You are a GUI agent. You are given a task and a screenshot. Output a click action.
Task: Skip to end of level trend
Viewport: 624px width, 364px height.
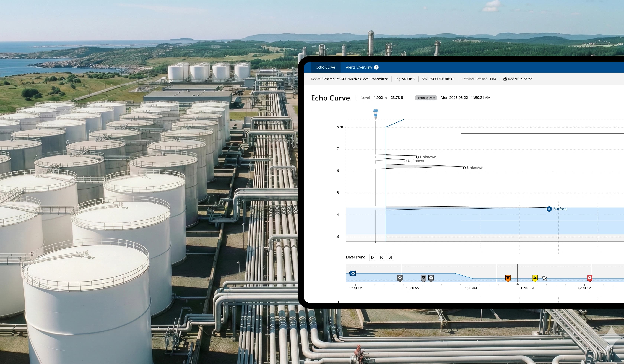391,257
